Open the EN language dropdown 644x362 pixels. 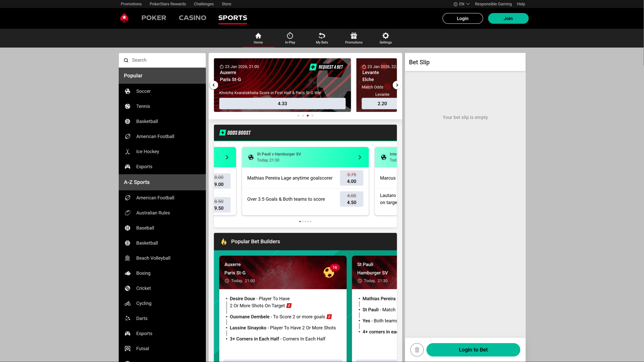(x=461, y=4)
